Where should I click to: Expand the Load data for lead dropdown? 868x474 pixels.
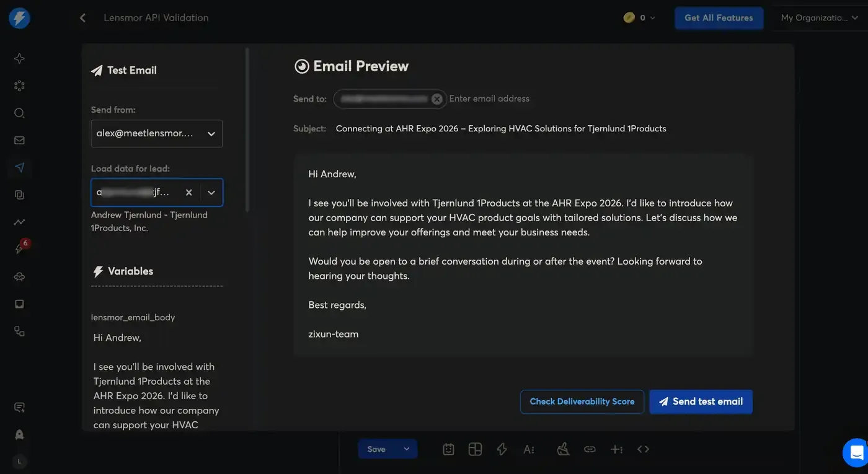click(x=211, y=193)
